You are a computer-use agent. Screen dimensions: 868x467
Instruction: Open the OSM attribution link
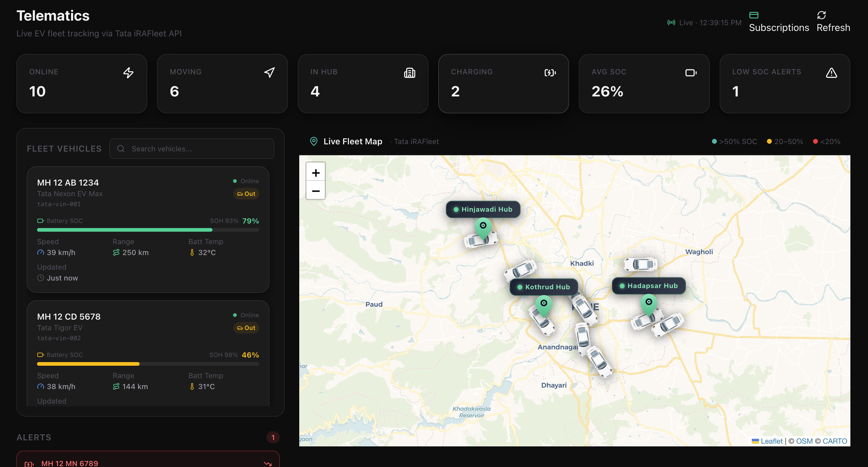click(x=804, y=441)
